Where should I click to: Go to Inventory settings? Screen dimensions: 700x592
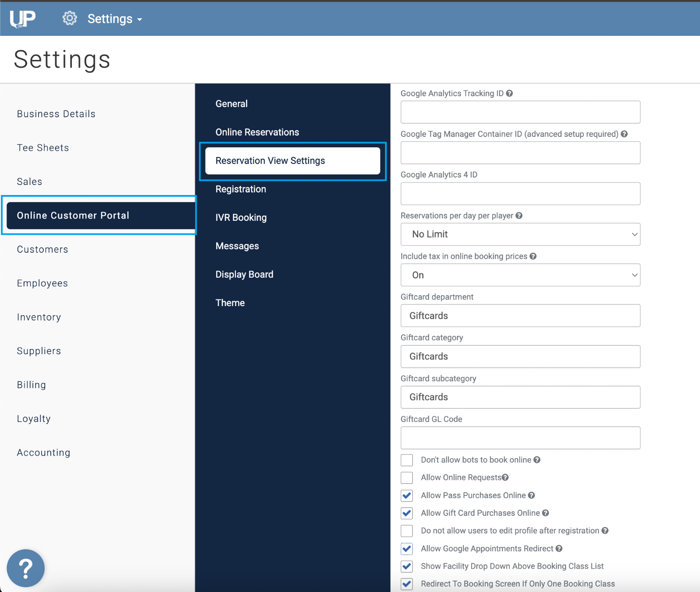coord(39,317)
